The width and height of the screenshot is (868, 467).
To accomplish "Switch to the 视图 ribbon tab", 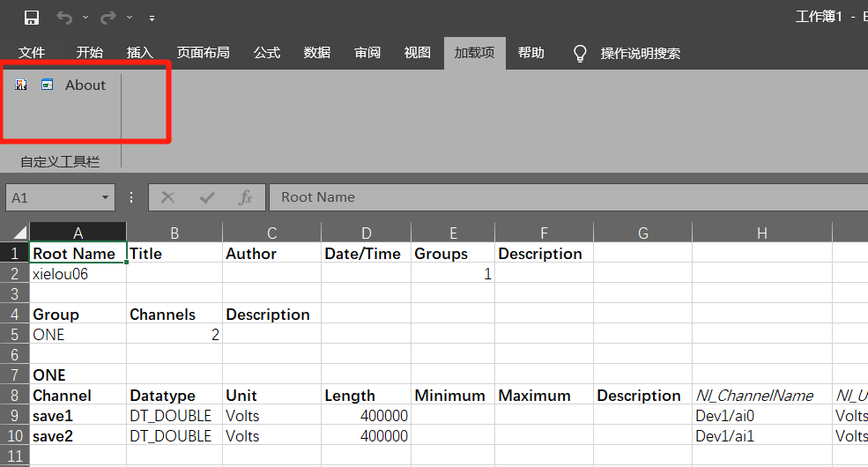I will coord(418,53).
